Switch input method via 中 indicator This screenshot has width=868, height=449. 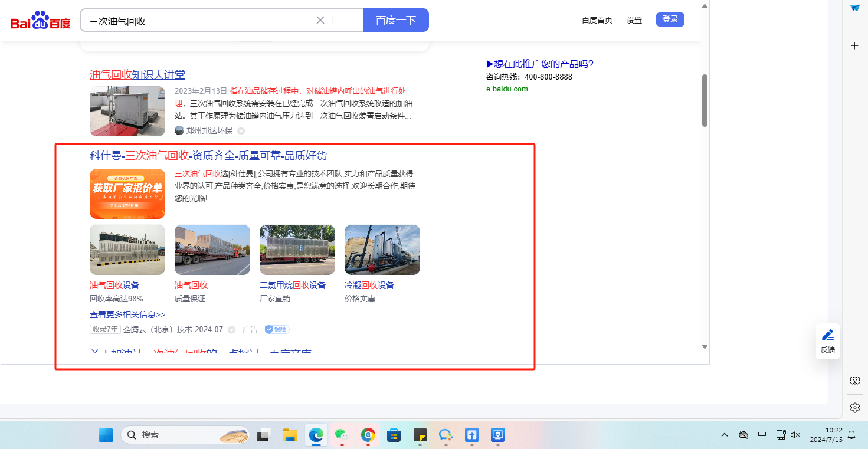762,435
